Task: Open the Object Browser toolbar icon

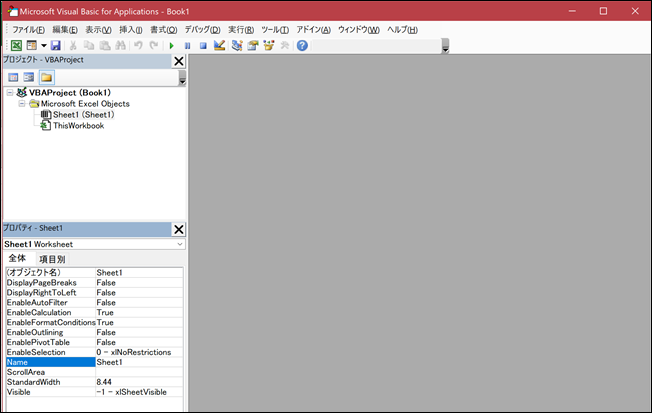Action: (269, 45)
